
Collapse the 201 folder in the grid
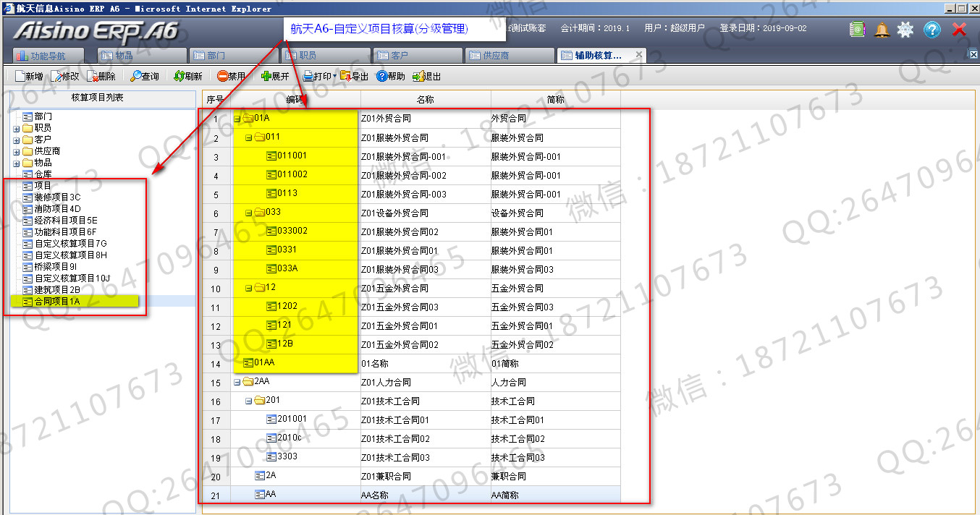pyautogui.click(x=249, y=401)
